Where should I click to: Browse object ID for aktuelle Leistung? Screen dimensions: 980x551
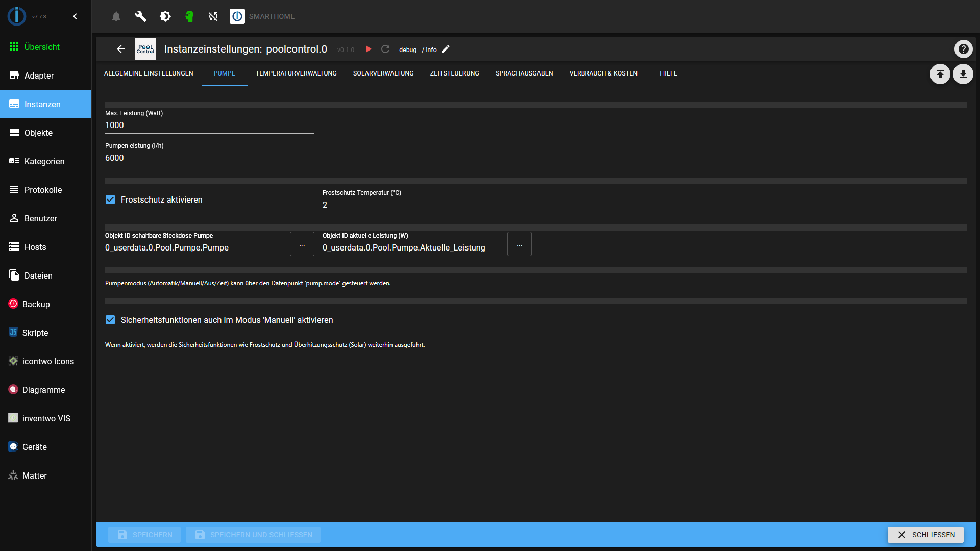pyautogui.click(x=519, y=244)
